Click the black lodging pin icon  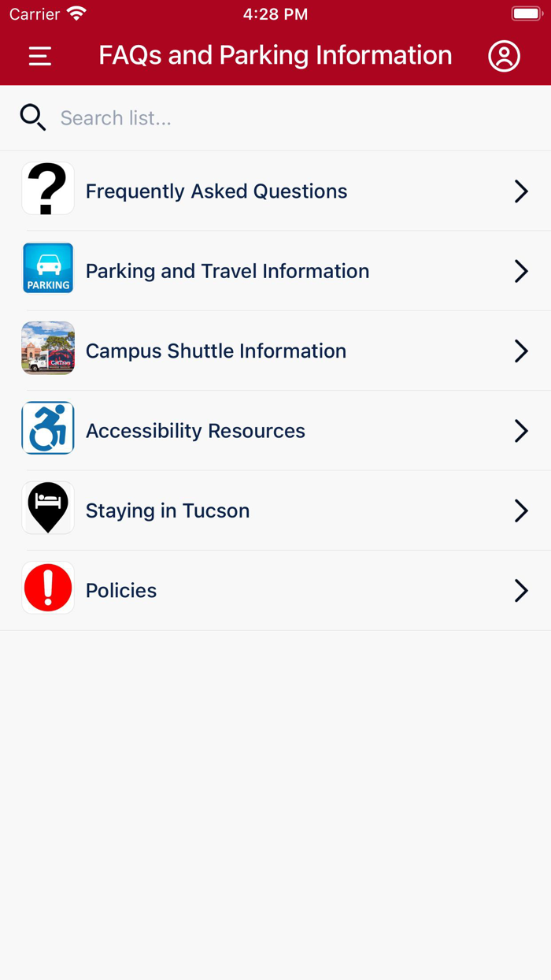click(x=47, y=507)
